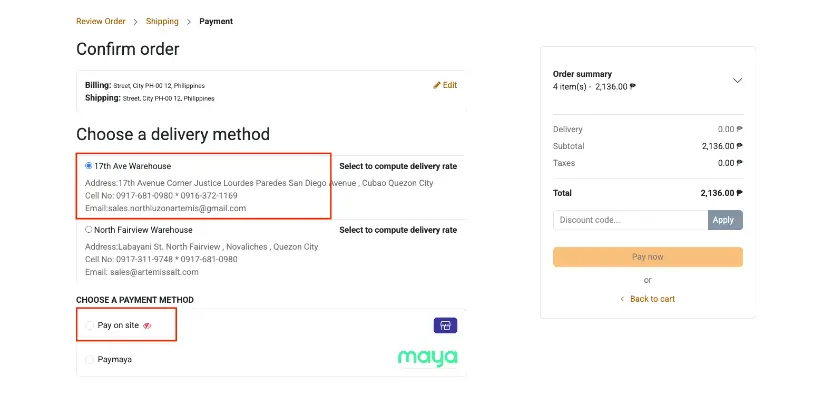
Task: Apply the discount code
Action: pyautogui.click(x=724, y=220)
